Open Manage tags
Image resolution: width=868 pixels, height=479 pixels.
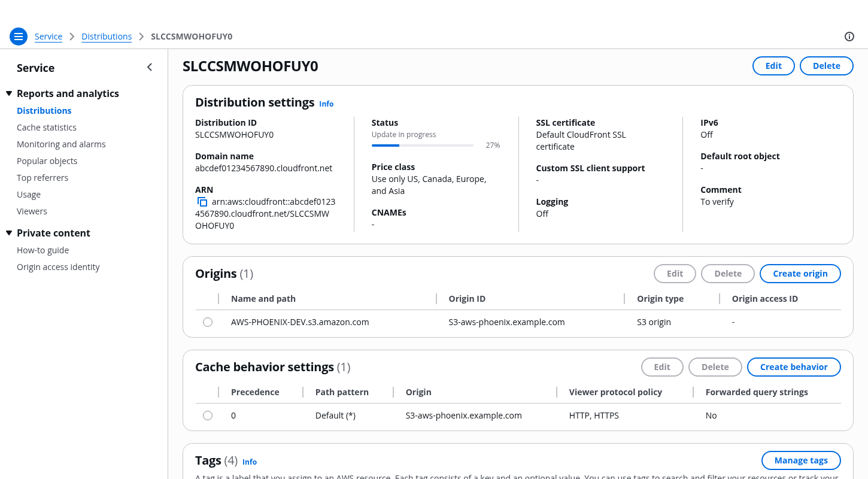[800, 460]
